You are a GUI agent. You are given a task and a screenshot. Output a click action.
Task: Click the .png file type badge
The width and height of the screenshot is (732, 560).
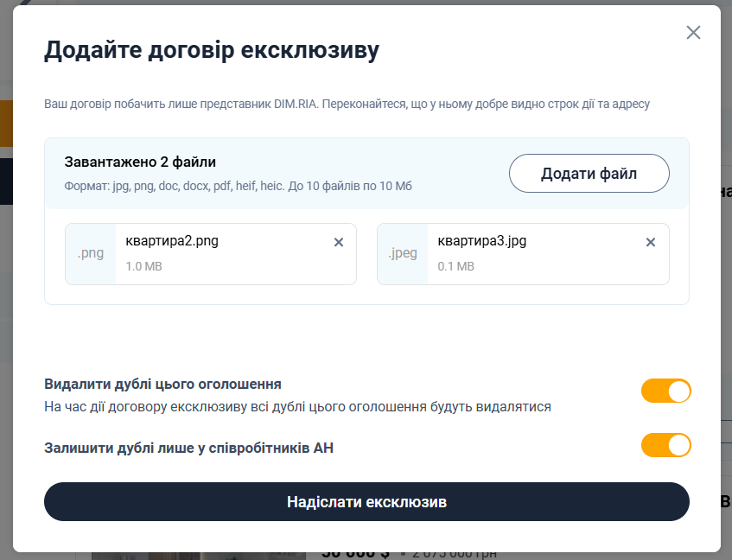[x=91, y=253]
